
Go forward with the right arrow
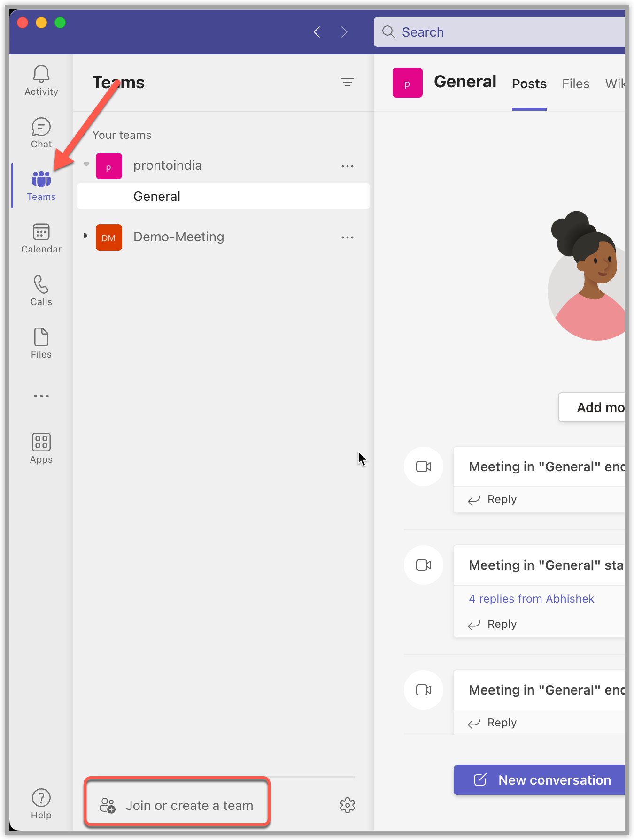[x=344, y=32]
